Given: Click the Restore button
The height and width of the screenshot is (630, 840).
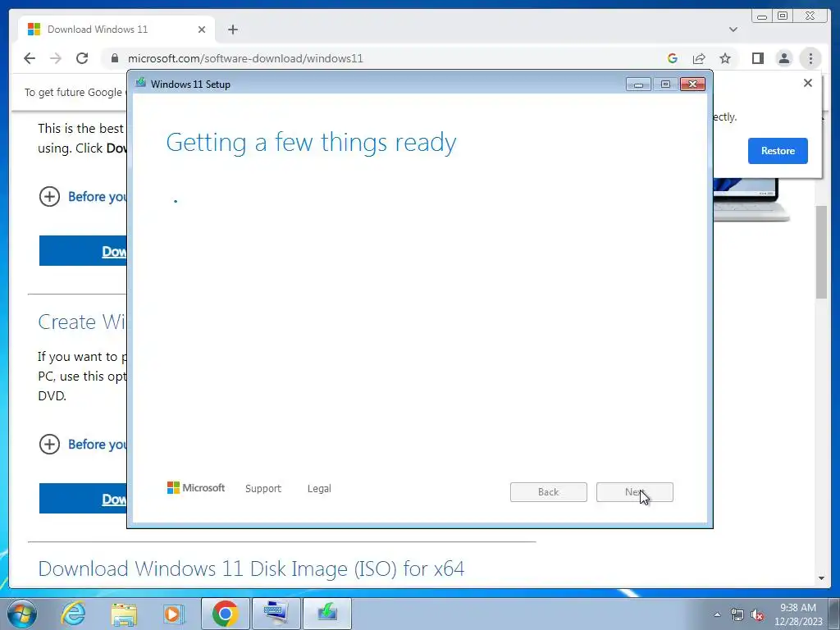Looking at the screenshot, I should coord(778,151).
